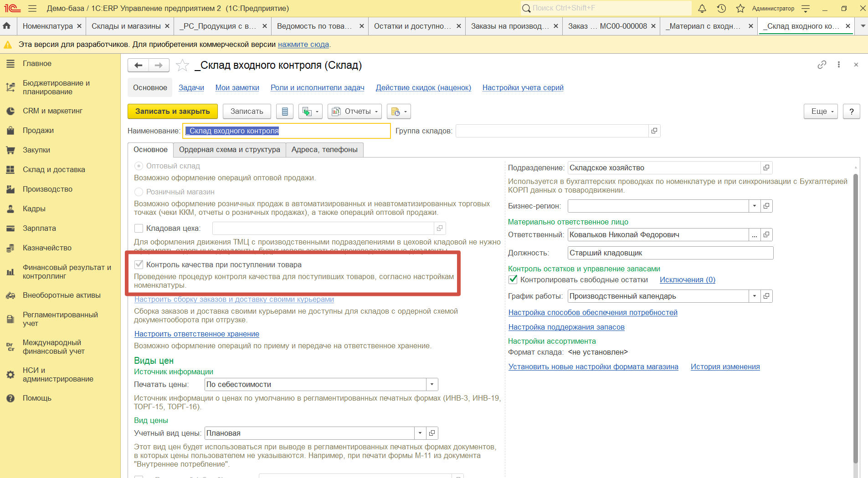Toggle Контроль качества при поступлении товара

point(139,264)
